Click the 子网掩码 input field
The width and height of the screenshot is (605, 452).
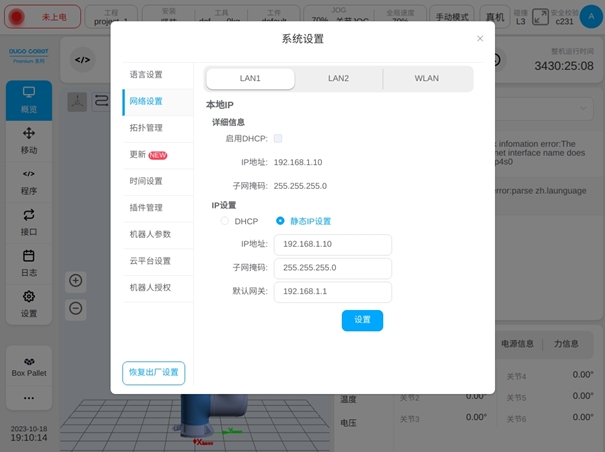coord(332,268)
